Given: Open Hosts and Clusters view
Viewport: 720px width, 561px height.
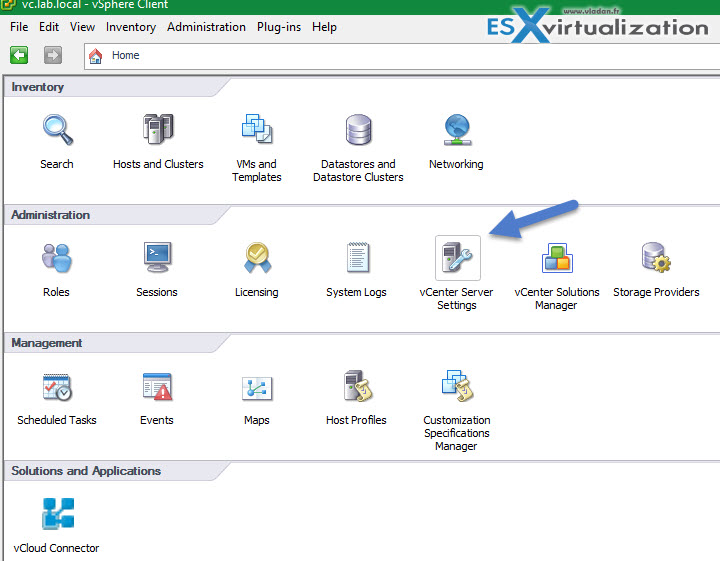Looking at the screenshot, I should pyautogui.click(x=158, y=129).
